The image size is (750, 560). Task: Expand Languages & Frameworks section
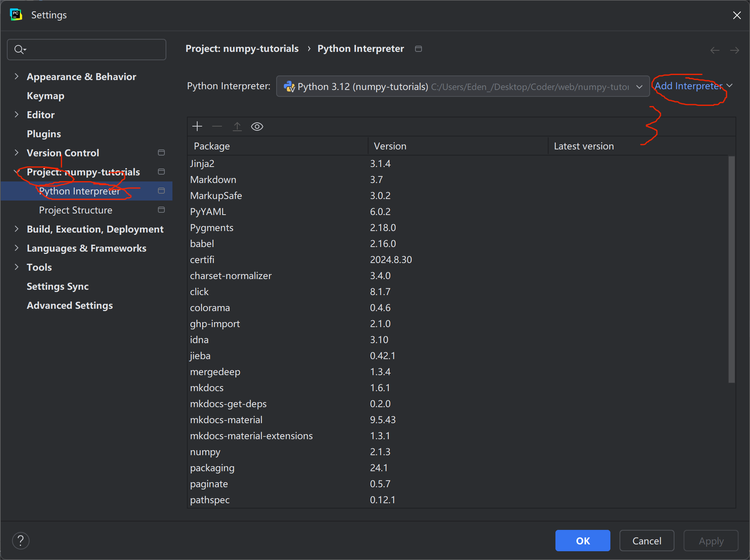tap(16, 248)
